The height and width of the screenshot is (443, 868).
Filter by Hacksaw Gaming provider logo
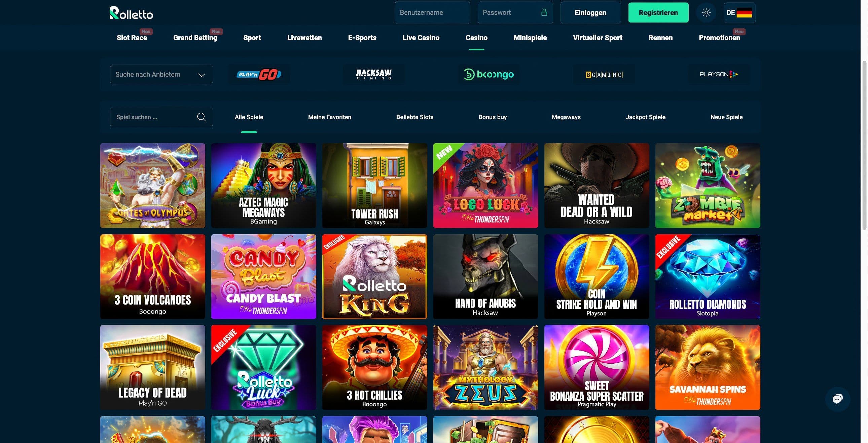tap(374, 74)
